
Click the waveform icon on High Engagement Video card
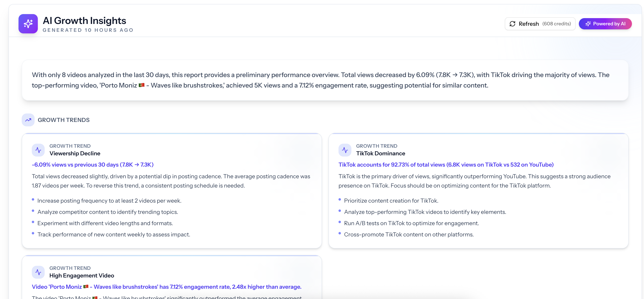point(38,272)
